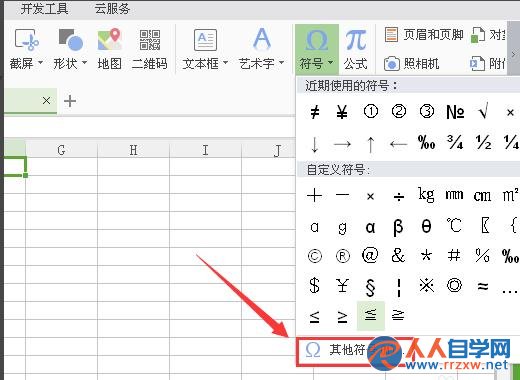The height and width of the screenshot is (380, 520).
Task: Insert the ≧ symbol
Action: 399,315
